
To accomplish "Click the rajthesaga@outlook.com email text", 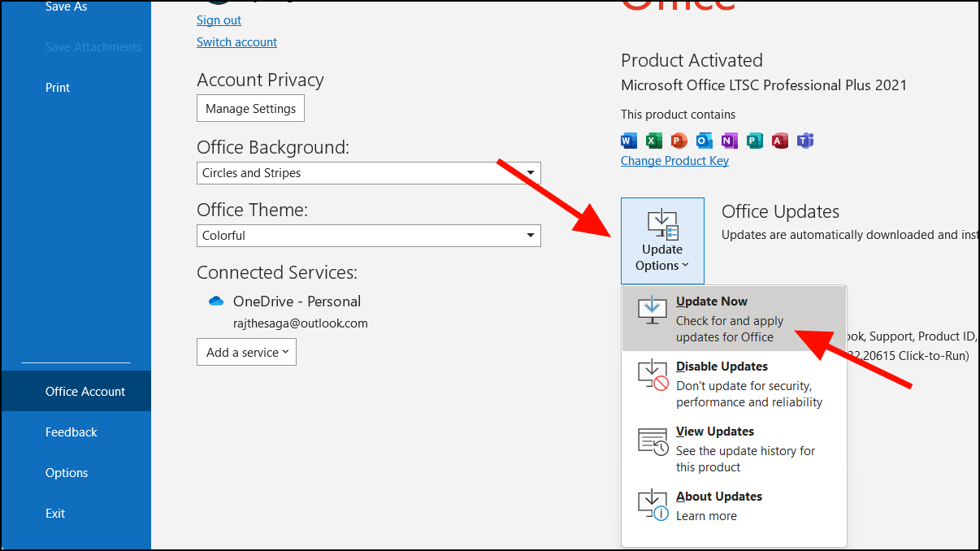I will coord(301,323).
